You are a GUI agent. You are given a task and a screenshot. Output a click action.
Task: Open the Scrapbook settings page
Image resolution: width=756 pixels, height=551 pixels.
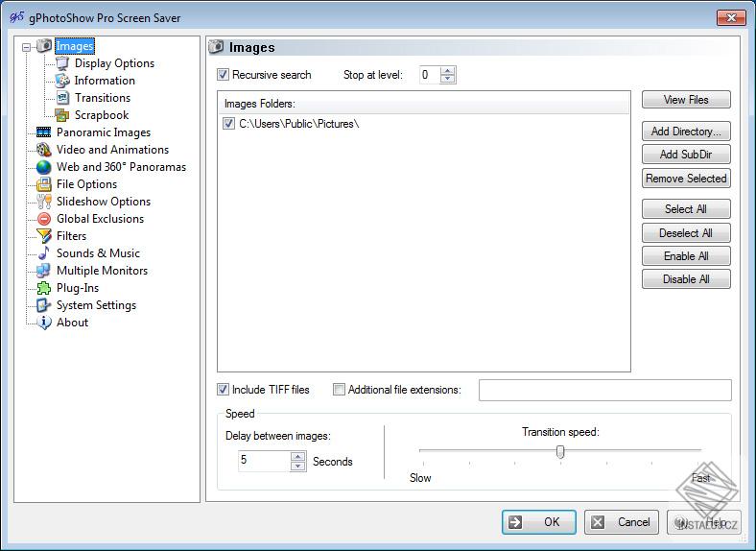(x=102, y=115)
